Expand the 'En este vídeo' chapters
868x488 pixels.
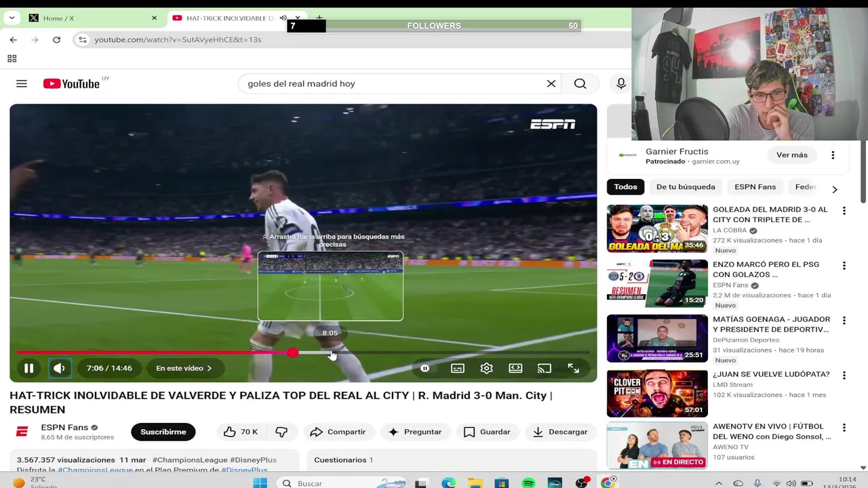click(184, 368)
